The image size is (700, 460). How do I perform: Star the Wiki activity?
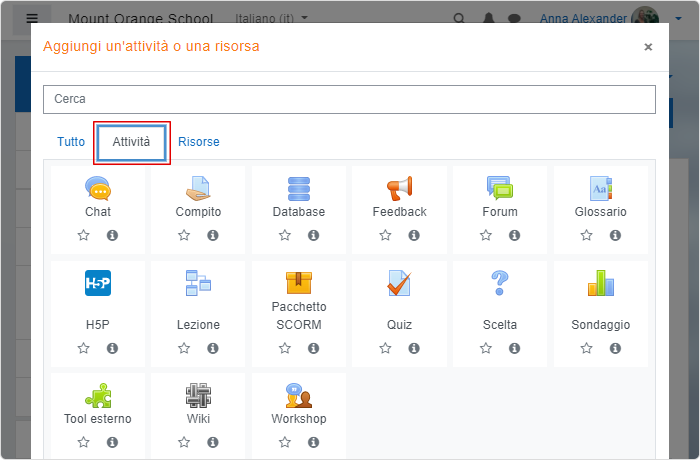point(184,442)
